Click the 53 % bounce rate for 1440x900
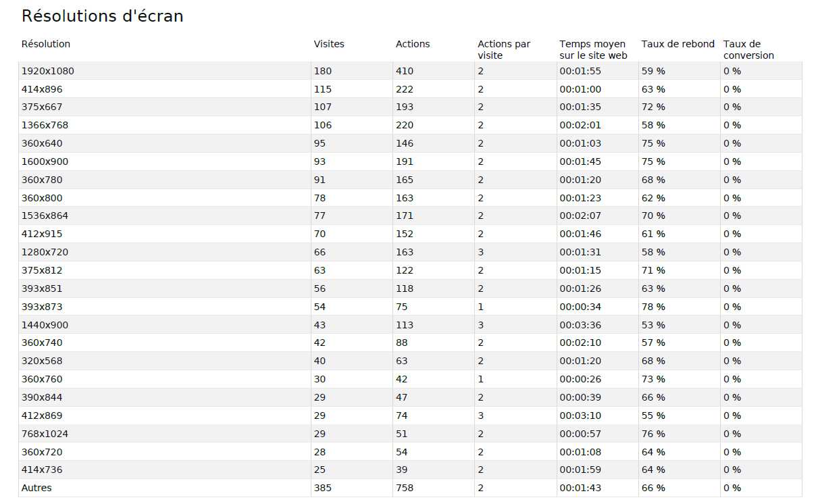 [653, 325]
